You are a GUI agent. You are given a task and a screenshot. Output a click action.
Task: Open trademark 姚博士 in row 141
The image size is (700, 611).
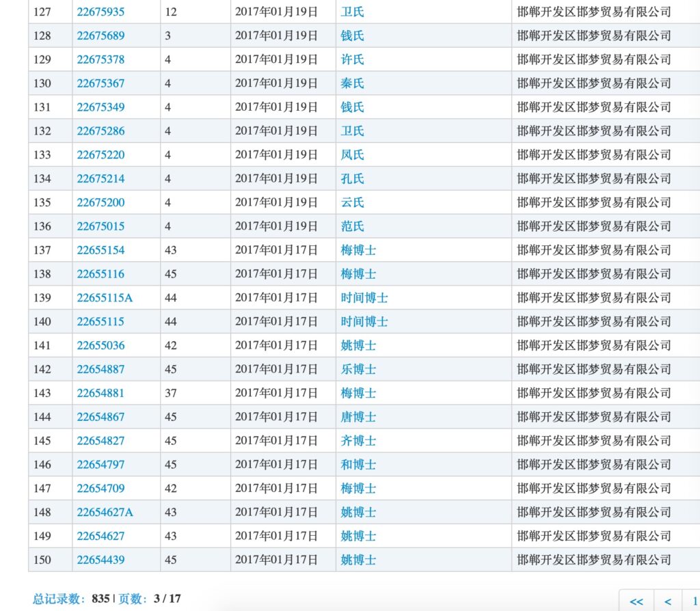358,345
